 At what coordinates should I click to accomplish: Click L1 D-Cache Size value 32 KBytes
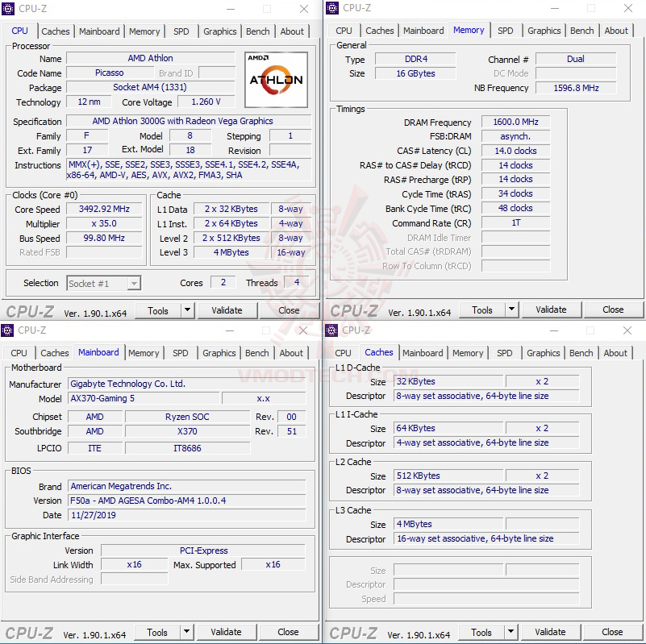[x=448, y=381]
